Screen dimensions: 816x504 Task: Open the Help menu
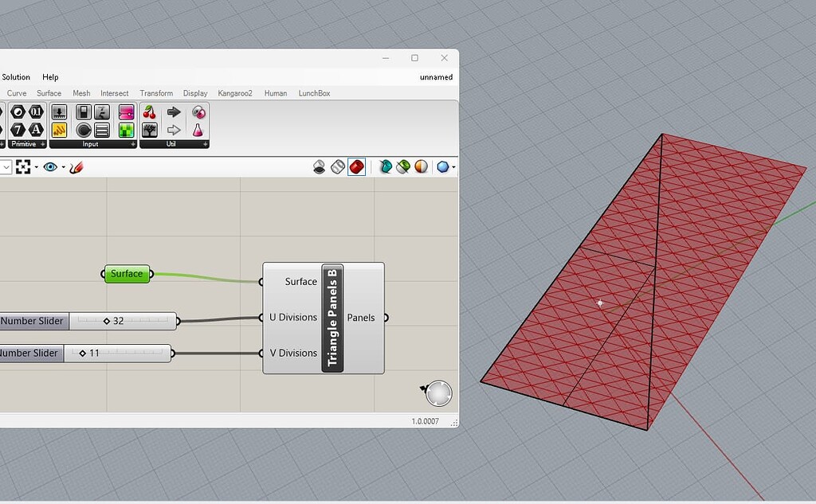50,76
